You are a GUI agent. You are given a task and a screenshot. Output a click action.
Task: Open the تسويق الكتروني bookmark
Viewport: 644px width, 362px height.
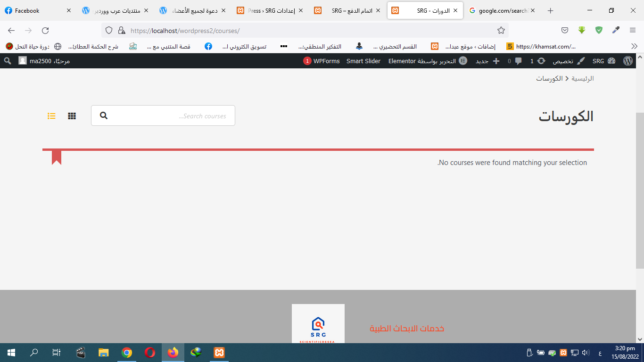coord(236,46)
